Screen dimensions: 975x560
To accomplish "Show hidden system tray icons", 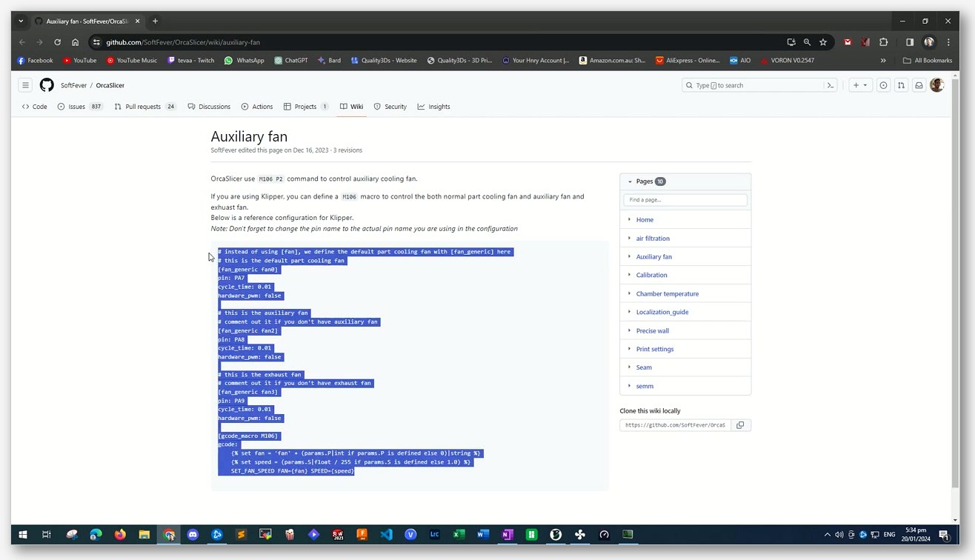I will pyautogui.click(x=828, y=535).
